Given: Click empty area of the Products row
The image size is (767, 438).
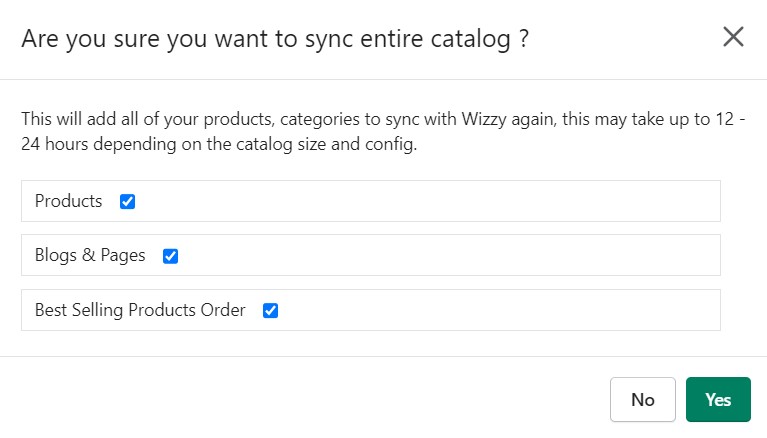Looking at the screenshot, I should tap(426, 201).
